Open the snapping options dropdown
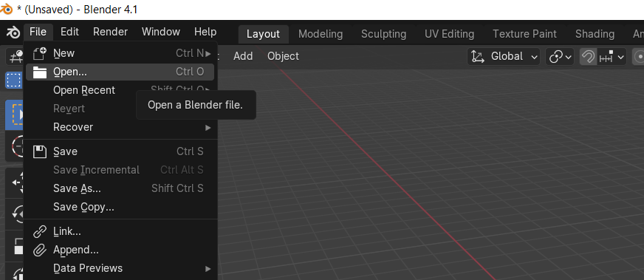Screen dimensions: 644x280 612,57
